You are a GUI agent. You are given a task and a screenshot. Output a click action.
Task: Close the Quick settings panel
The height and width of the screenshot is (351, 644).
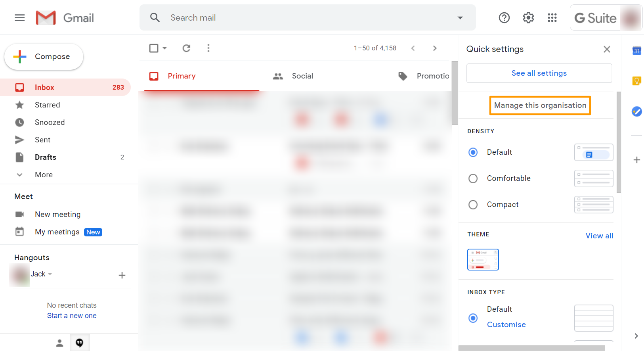pyautogui.click(x=607, y=49)
